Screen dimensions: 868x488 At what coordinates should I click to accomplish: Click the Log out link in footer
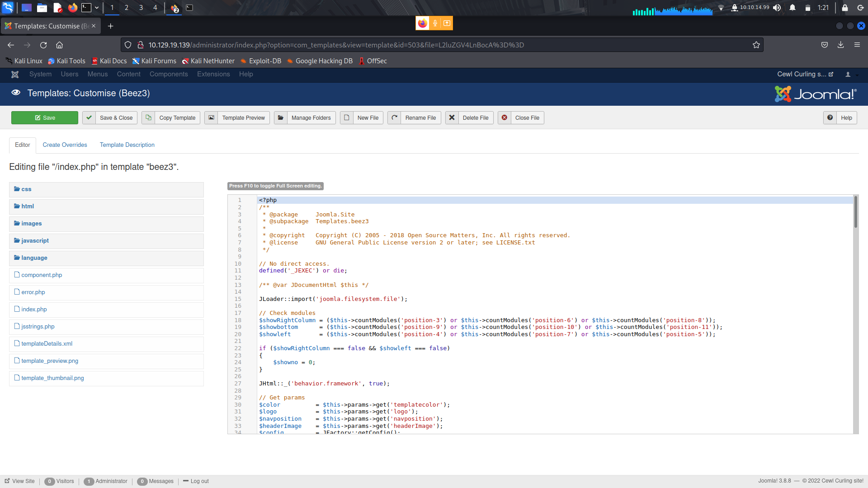coord(199,481)
